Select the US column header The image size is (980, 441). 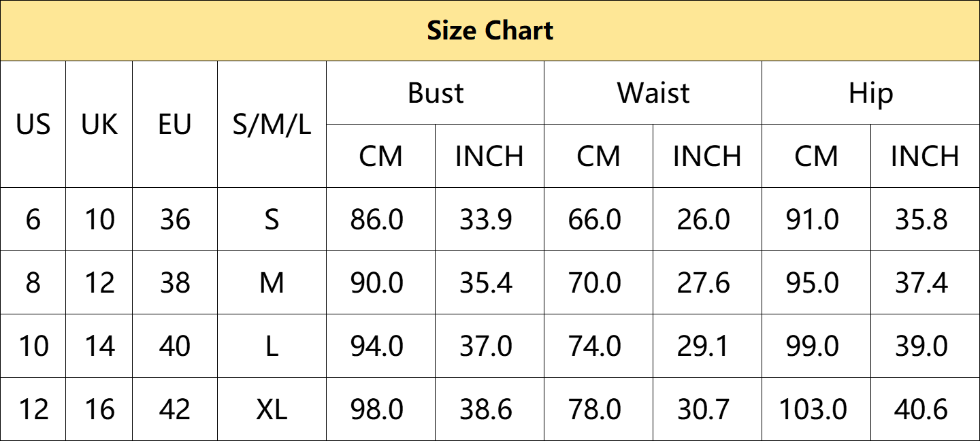click(33, 125)
